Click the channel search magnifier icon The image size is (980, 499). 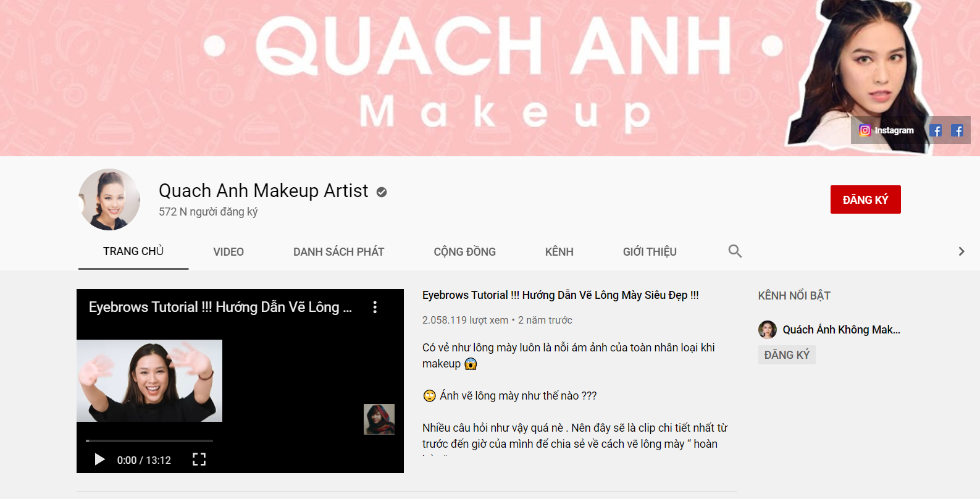click(735, 251)
